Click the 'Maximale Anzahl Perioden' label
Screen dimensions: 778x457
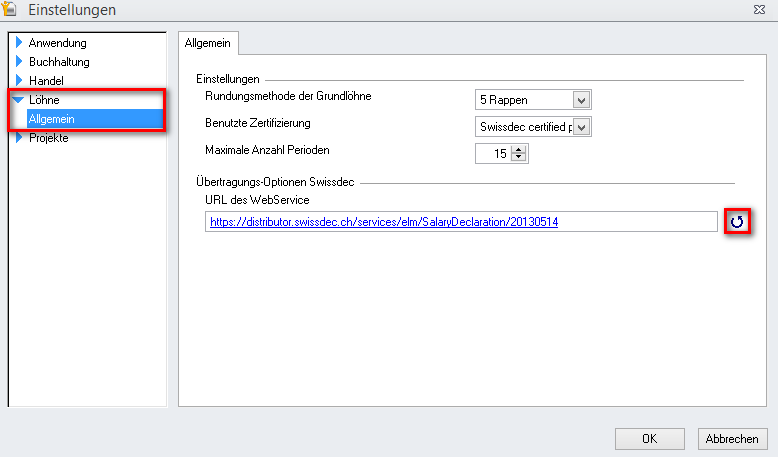pyautogui.click(x=267, y=150)
